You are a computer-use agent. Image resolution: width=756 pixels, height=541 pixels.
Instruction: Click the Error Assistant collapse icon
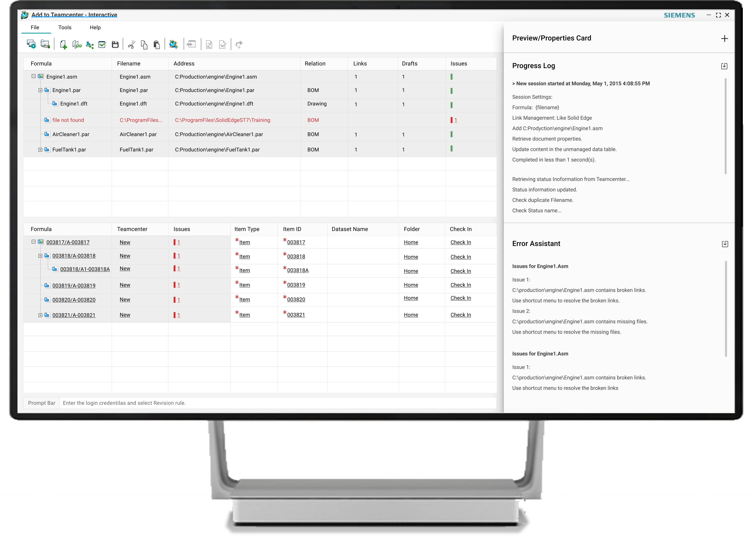(725, 244)
